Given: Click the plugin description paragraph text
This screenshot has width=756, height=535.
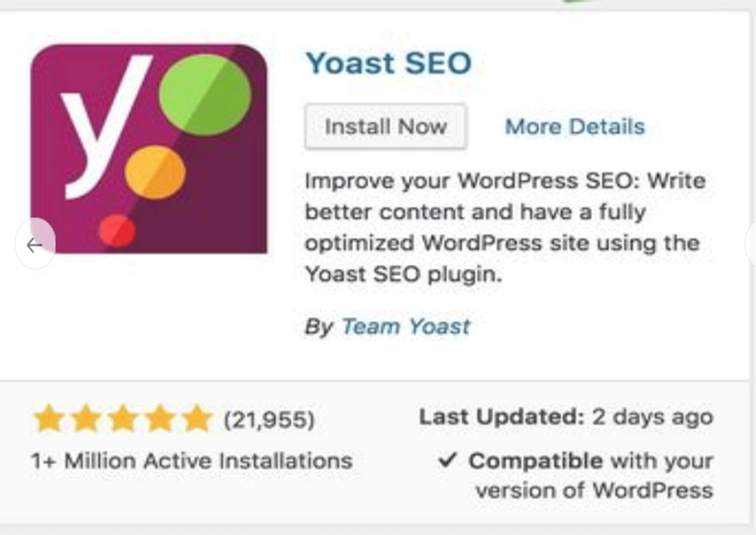Looking at the screenshot, I should (x=504, y=227).
